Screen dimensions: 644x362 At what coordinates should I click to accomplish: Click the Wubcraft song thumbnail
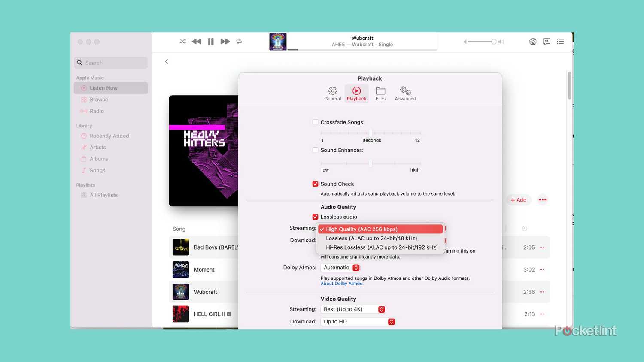(x=180, y=292)
